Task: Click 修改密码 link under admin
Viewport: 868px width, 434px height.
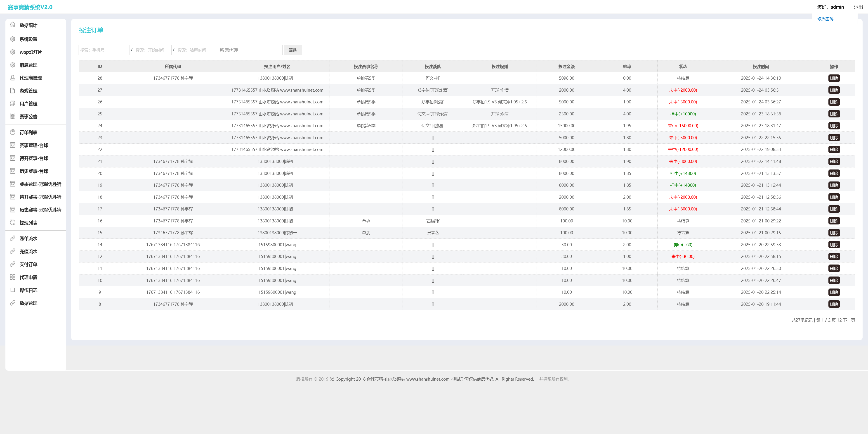Action: (825, 19)
